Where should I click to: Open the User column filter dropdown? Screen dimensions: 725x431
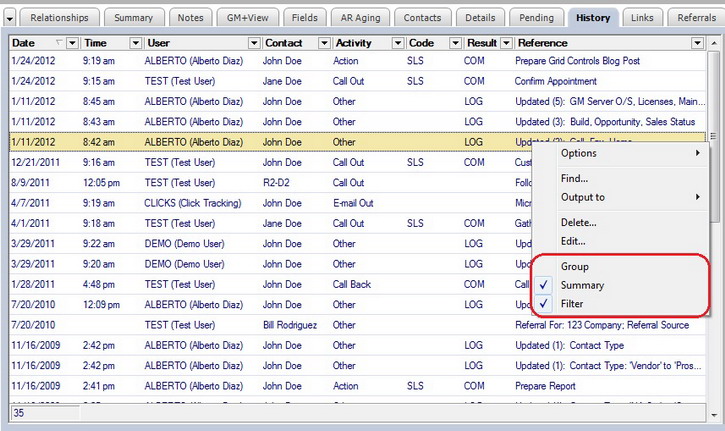[253, 43]
